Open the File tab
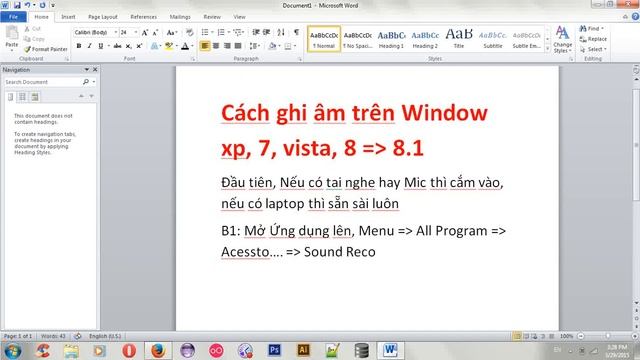 tap(13, 17)
